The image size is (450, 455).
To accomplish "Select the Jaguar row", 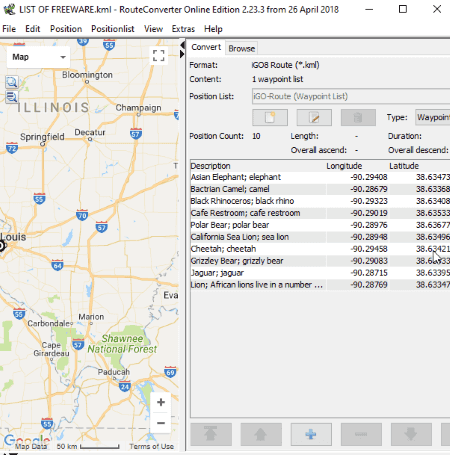I will [x=320, y=273].
